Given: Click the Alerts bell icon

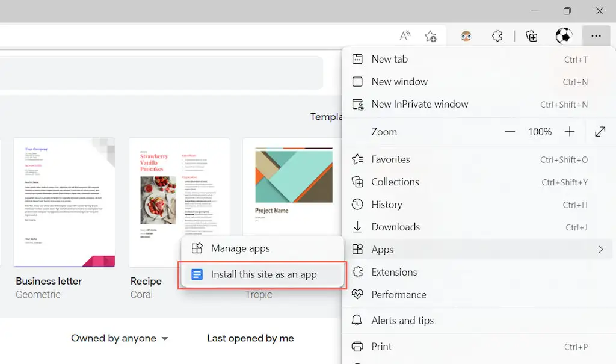Looking at the screenshot, I should [x=357, y=320].
